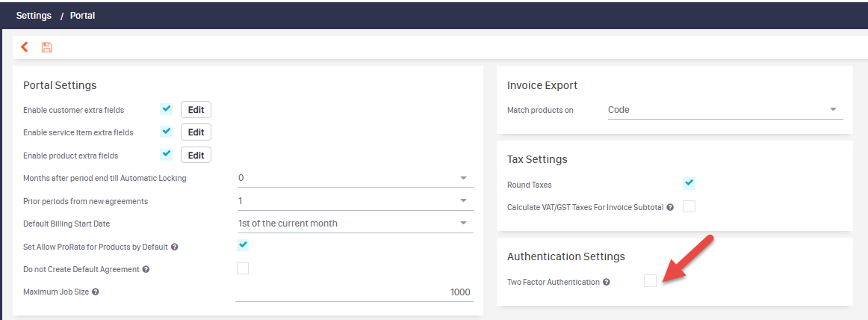The height and width of the screenshot is (320, 868).
Task: Click the save floppy disk icon
Action: 47,47
